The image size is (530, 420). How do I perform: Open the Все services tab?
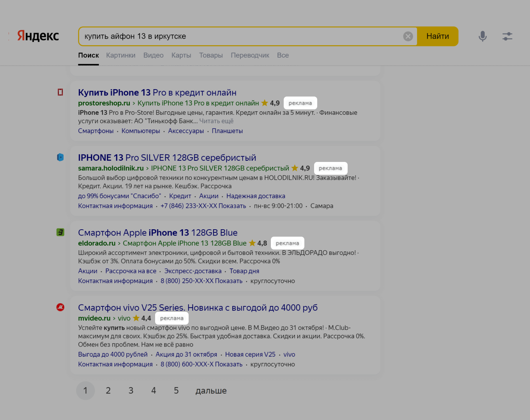[283, 55]
